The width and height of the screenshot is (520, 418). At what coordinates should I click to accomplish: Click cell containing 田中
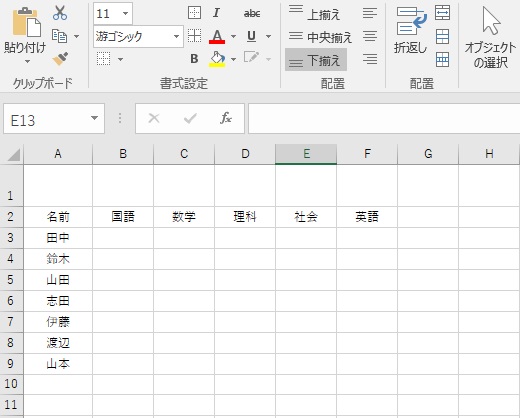click(x=58, y=238)
